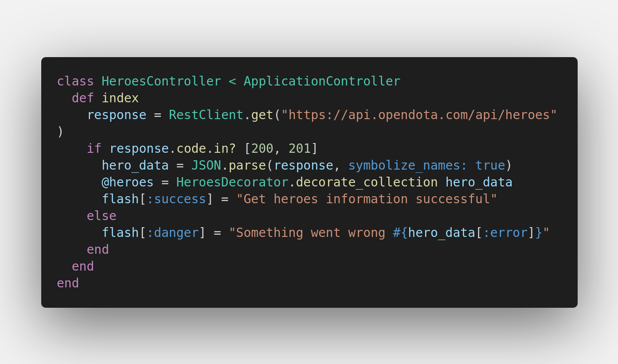
Task: Click the number 200 in the array
Action: (262, 149)
